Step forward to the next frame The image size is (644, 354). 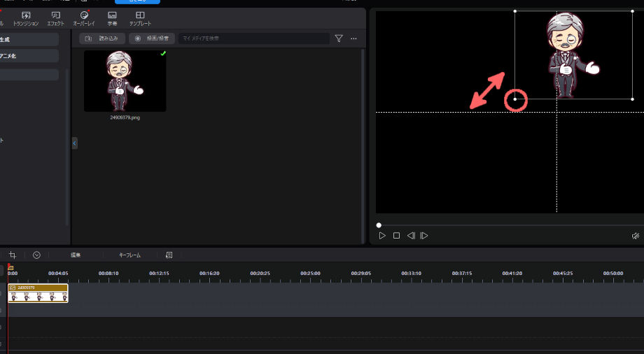423,236
